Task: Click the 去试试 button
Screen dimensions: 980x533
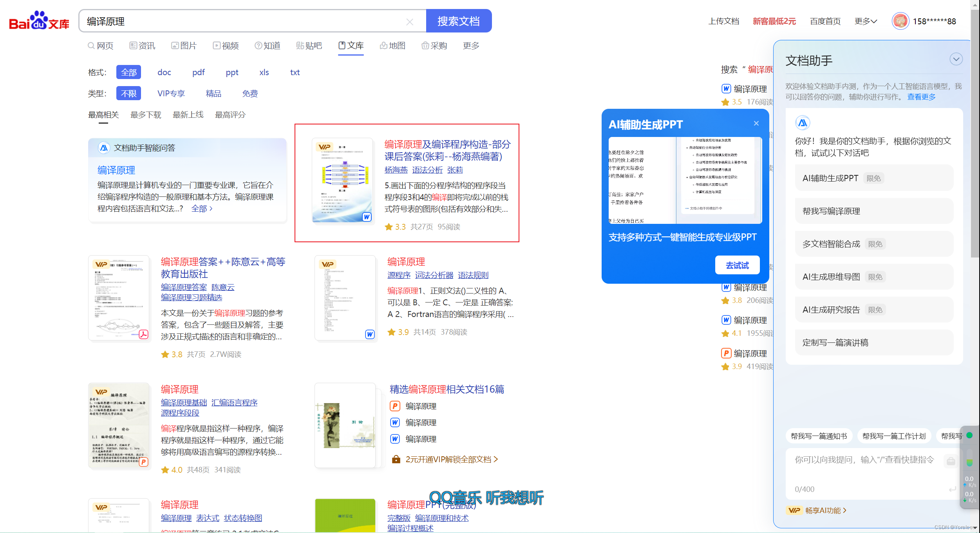Action: click(x=737, y=265)
